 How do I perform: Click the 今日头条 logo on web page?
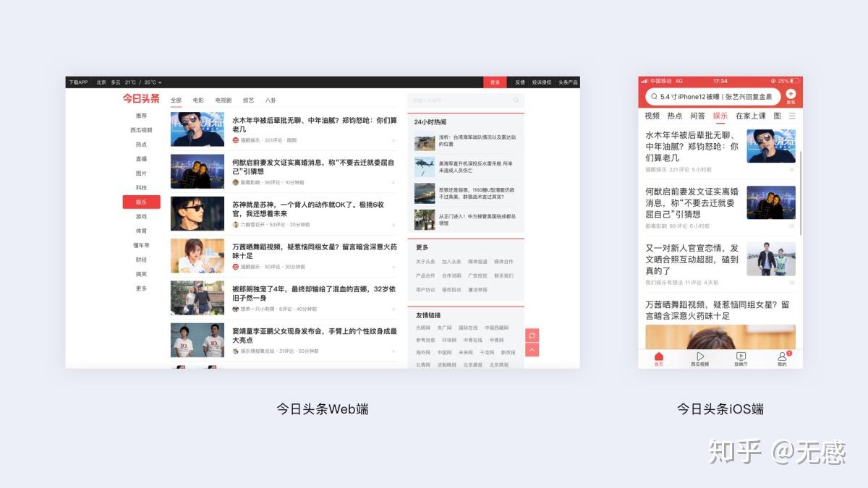(141, 98)
